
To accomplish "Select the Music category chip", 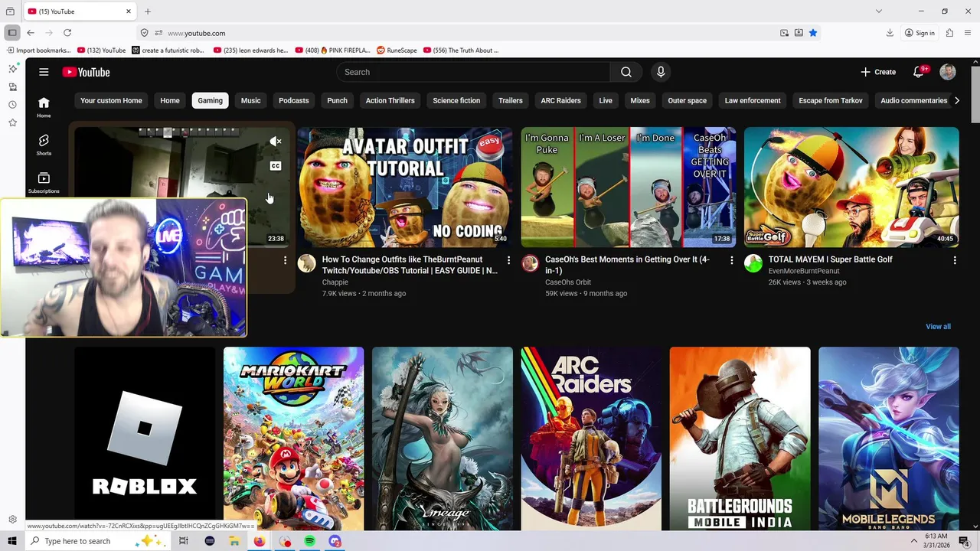I will (250, 100).
